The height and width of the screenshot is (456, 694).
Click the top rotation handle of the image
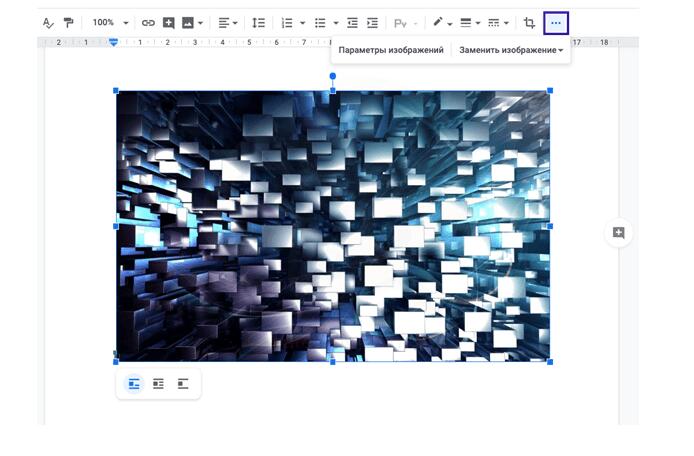pyautogui.click(x=333, y=76)
